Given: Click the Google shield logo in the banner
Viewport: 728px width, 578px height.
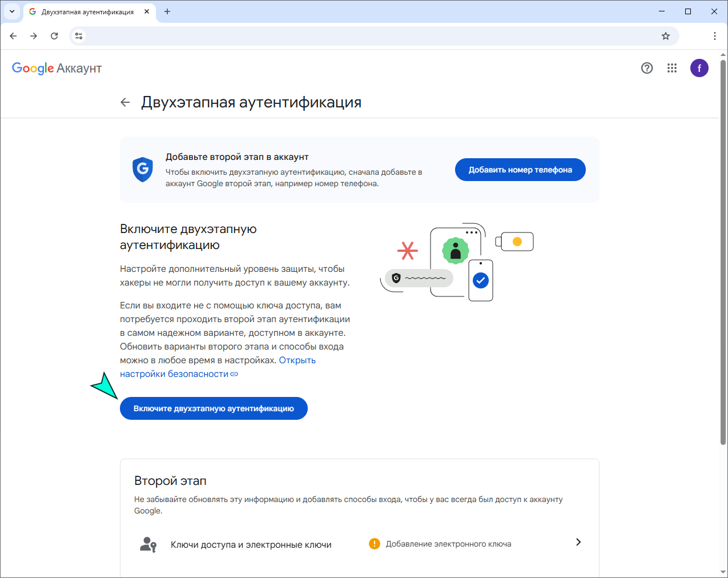Looking at the screenshot, I should [x=142, y=169].
